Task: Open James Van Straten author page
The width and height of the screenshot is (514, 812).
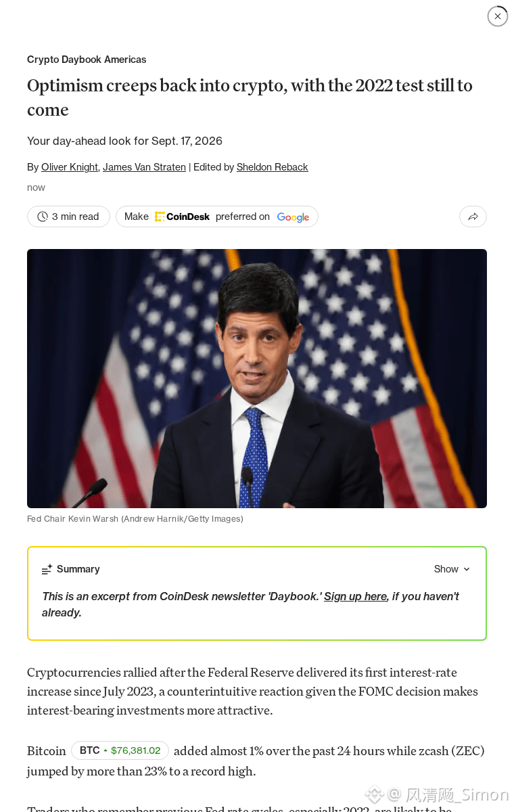Action: (x=144, y=167)
